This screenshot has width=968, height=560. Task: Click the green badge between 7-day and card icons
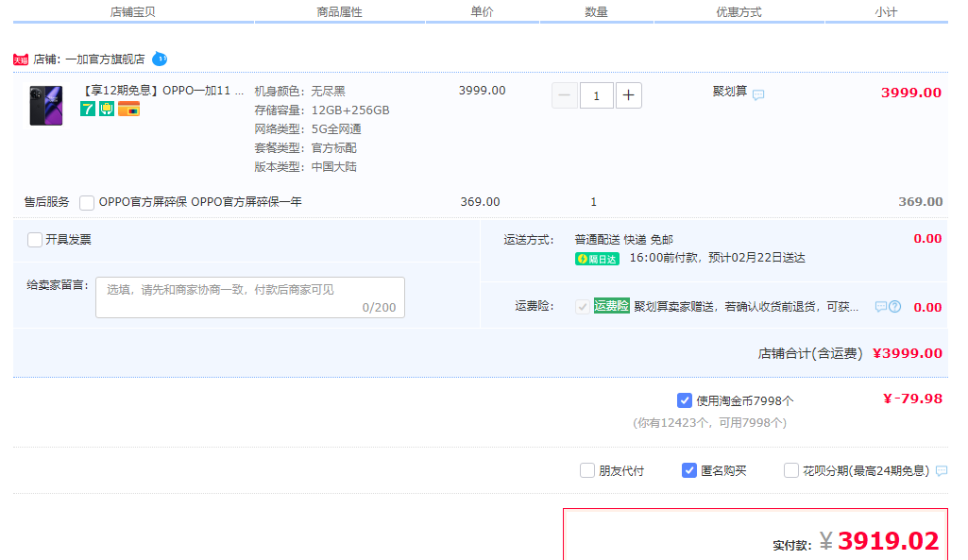pyautogui.click(x=107, y=109)
